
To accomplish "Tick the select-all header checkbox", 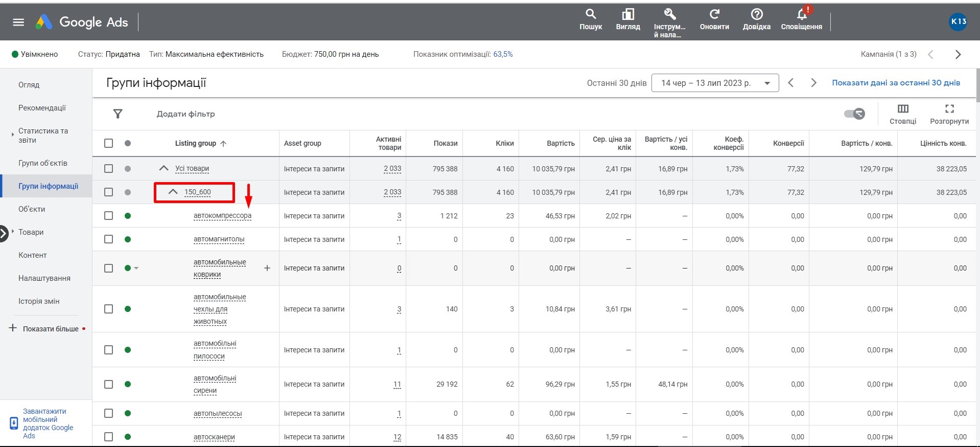I will pos(108,143).
